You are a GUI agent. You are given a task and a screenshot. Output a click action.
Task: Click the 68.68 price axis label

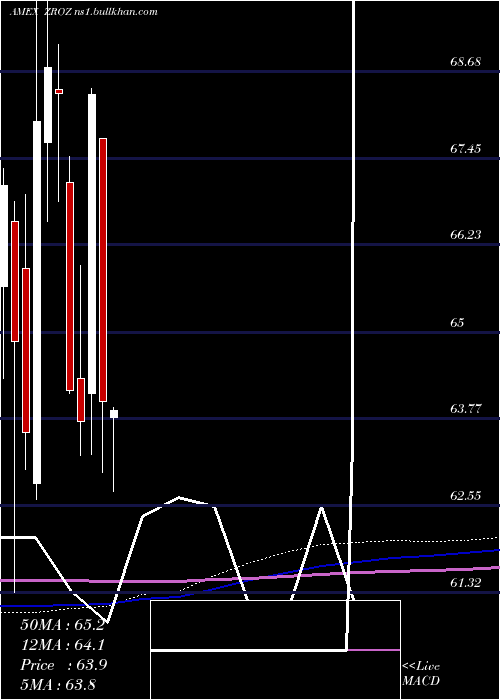[x=465, y=62]
